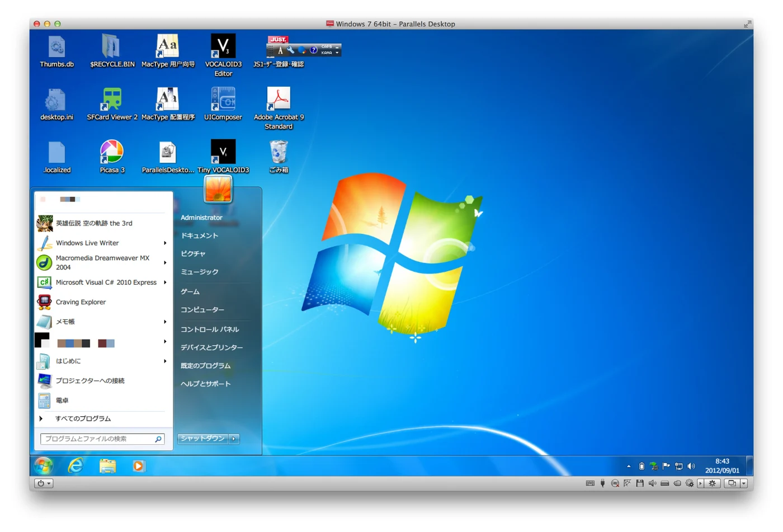Click the Parallels keyboard status icon
Viewport: 783px width, 532px height.
tap(590, 483)
